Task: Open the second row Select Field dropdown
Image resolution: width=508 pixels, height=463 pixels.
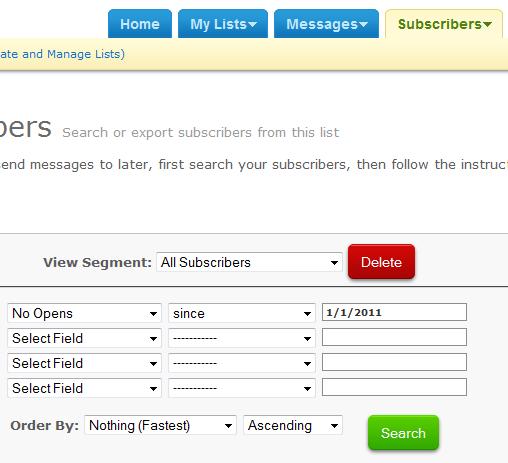Action: (84, 338)
